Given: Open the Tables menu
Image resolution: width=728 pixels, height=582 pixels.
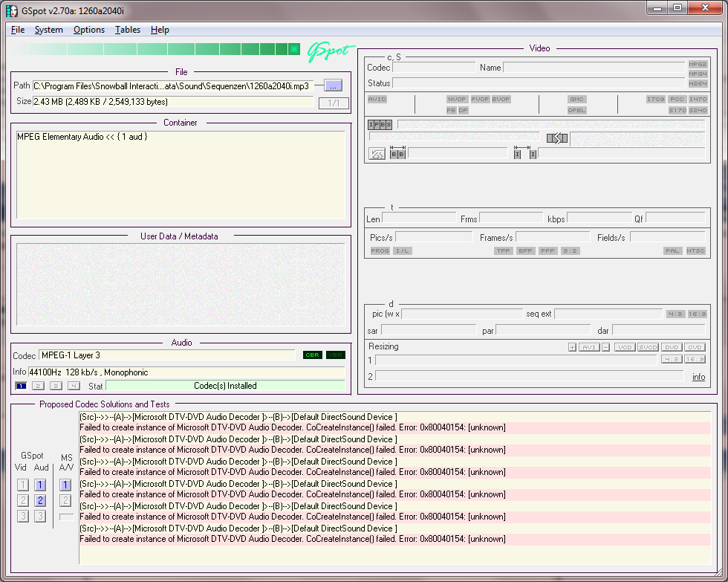Looking at the screenshot, I should point(128,30).
